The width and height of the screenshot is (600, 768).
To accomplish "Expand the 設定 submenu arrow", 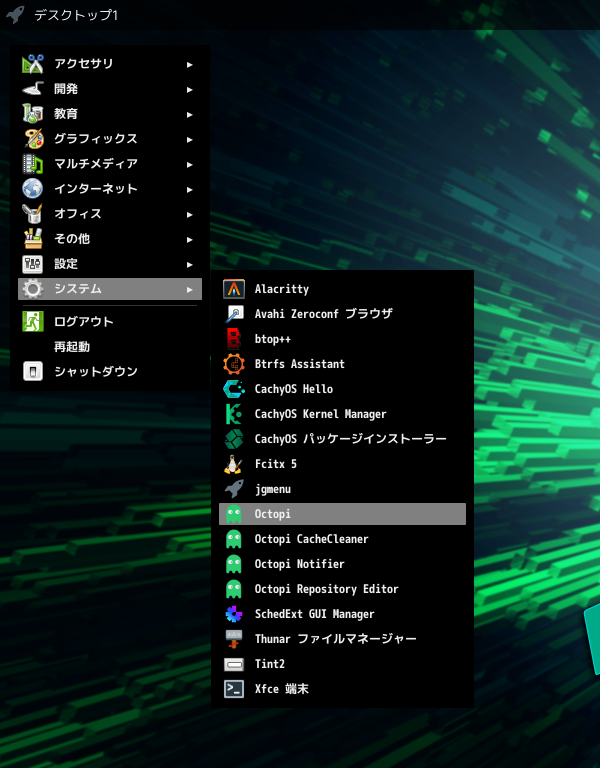I will [x=190, y=264].
